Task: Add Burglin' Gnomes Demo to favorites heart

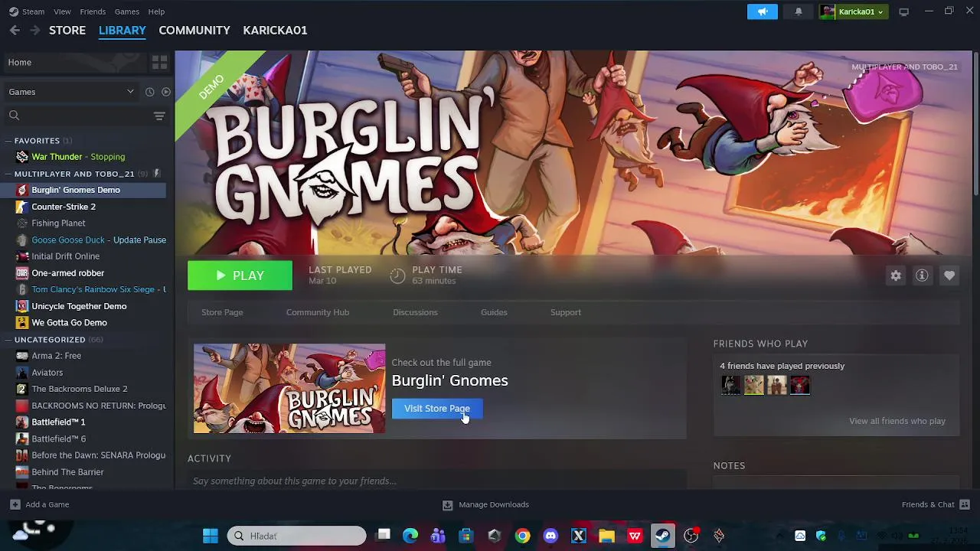Action: pos(949,275)
